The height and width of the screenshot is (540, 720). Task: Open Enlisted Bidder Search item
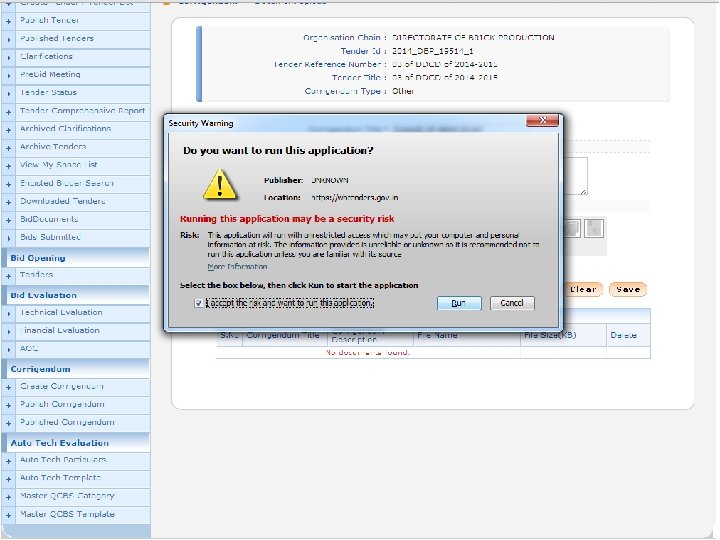point(67,183)
